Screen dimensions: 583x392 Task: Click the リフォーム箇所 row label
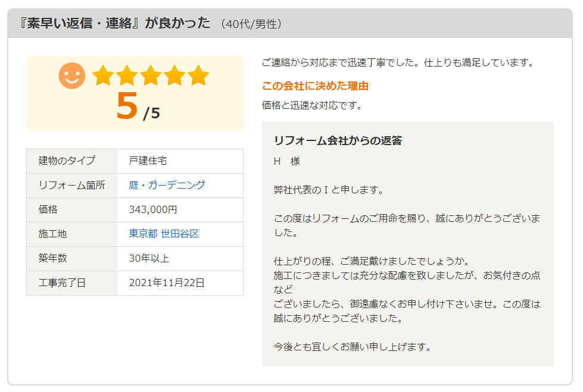tap(72, 185)
